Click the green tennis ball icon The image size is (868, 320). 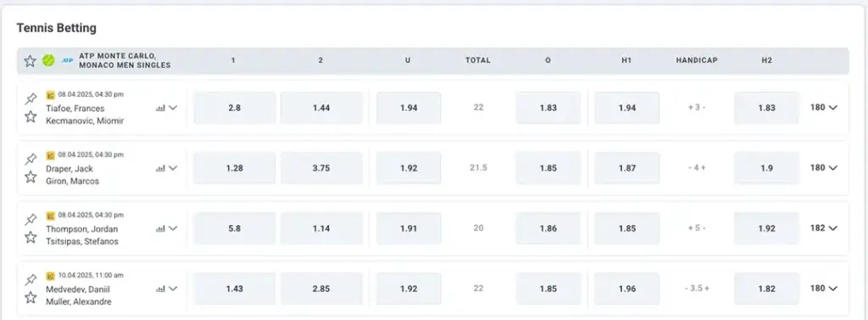pos(48,61)
